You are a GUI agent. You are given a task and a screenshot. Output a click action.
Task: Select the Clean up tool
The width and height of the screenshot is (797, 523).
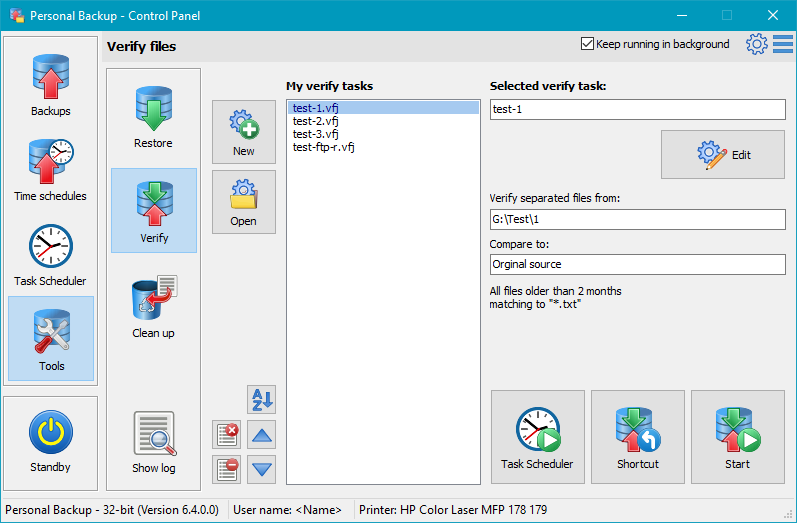pyautogui.click(x=153, y=307)
